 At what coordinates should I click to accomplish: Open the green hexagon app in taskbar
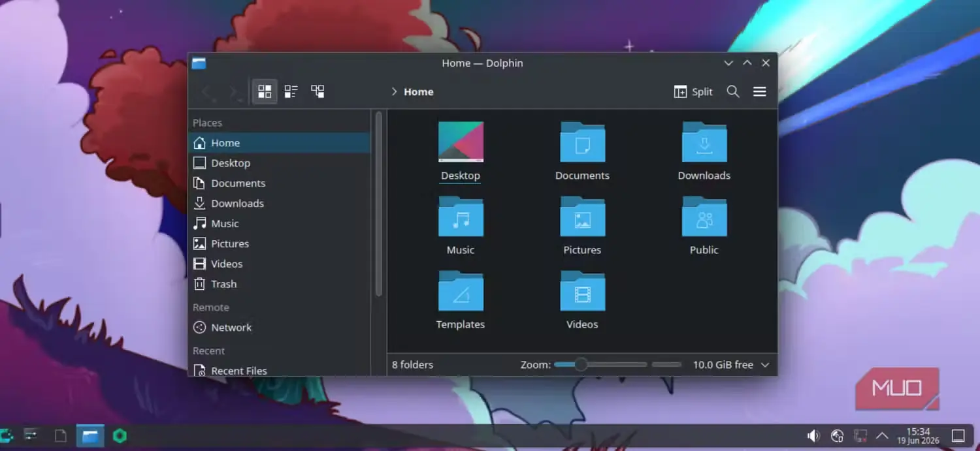click(120, 435)
